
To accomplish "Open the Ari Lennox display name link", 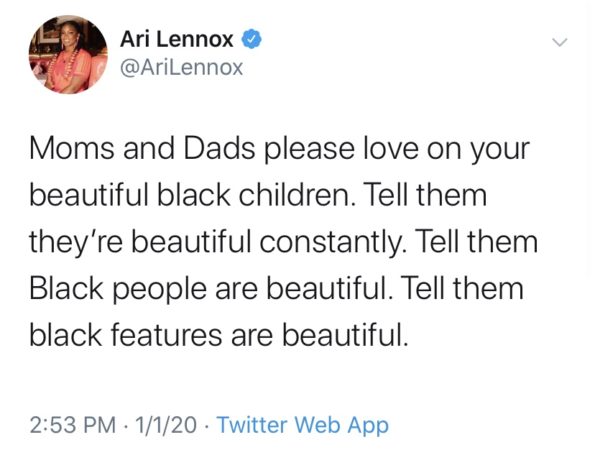I will pos(176,39).
